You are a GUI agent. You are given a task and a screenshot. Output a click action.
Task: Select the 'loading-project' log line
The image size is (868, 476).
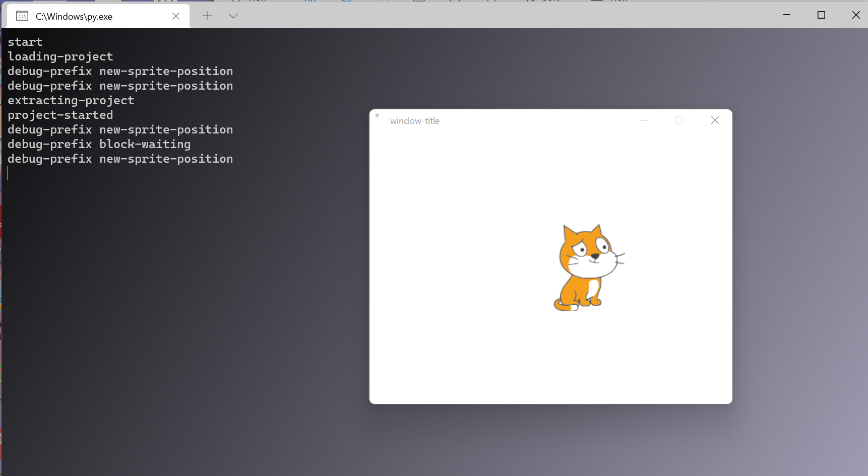pyautogui.click(x=60, y=56)
